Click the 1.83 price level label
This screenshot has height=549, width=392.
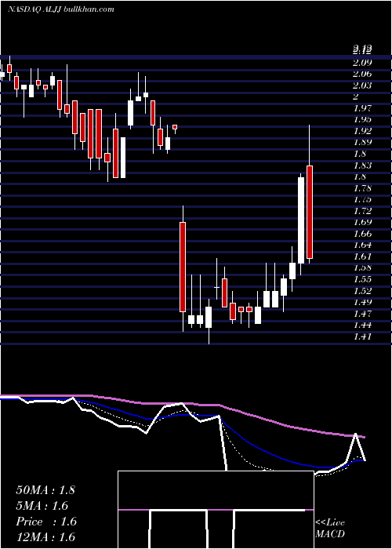362,165
